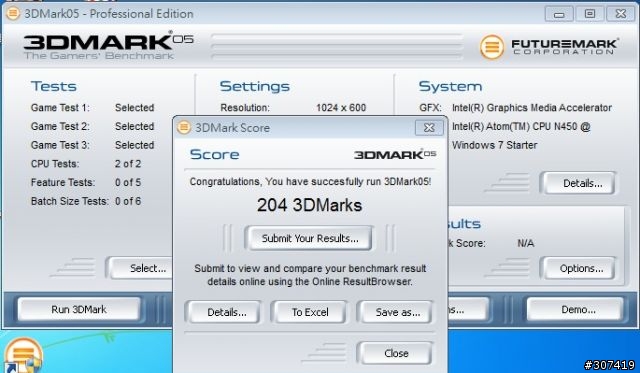Click the System section heading
Image resolution: width=640 pixels, height=373 pixels.
coord(450,86)
